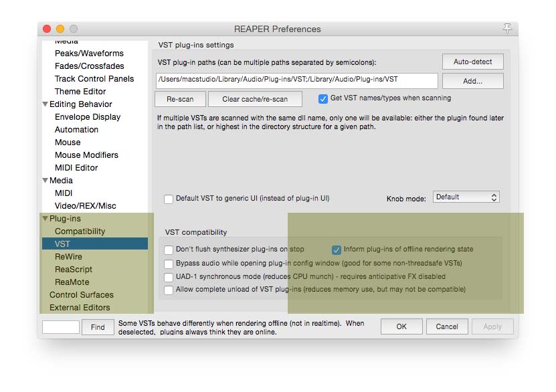The width and height of the screenshot is (556, 392).
Task: Select Mouse Modifiers in the sidebar
Action: [86, 155]
